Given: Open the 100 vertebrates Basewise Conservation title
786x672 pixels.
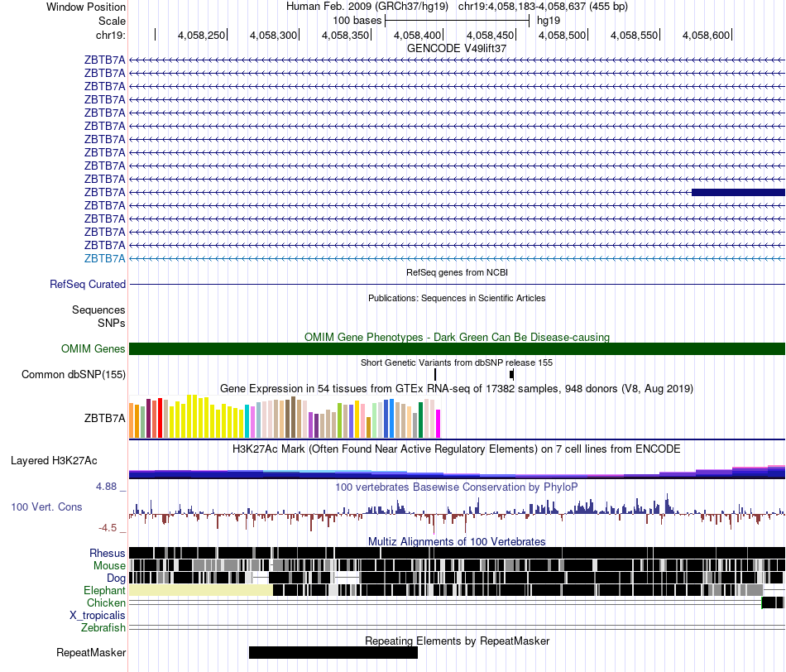Looking at the screenshot, I should point(457,487).
